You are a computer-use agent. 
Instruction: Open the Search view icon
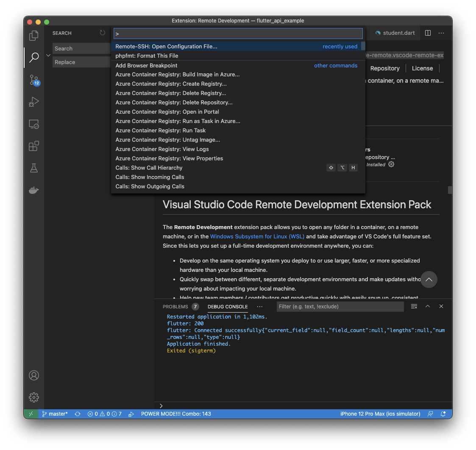33,57
